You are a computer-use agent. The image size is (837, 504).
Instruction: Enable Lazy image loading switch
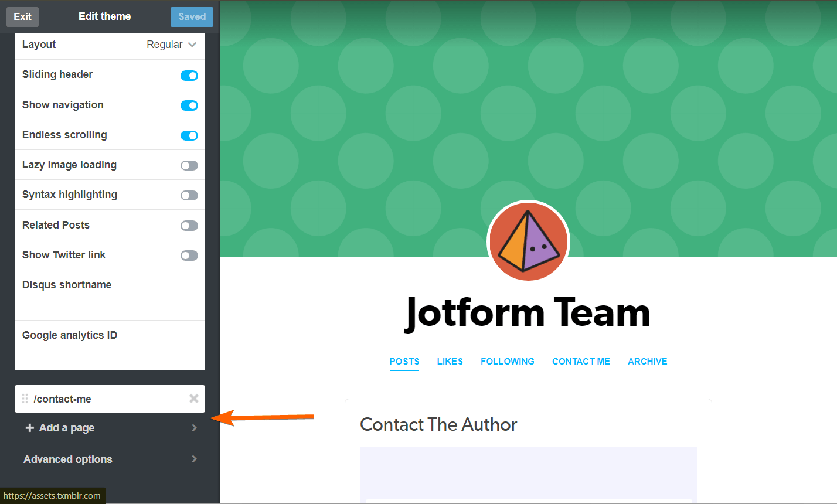tap(189, 165)
